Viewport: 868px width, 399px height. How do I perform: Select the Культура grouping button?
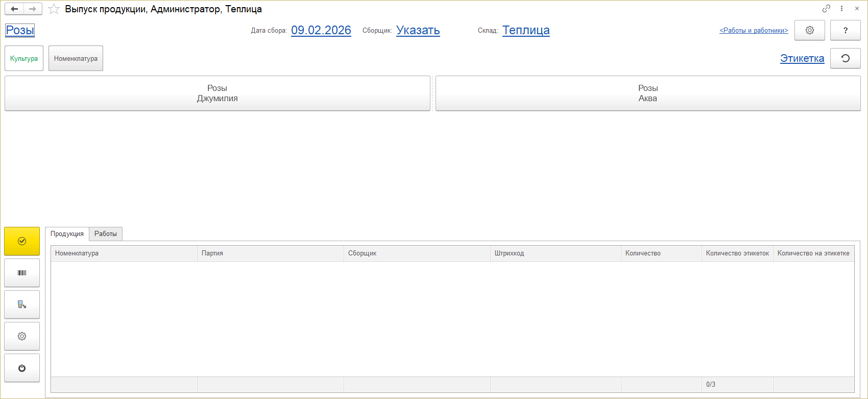coord(24,58)
